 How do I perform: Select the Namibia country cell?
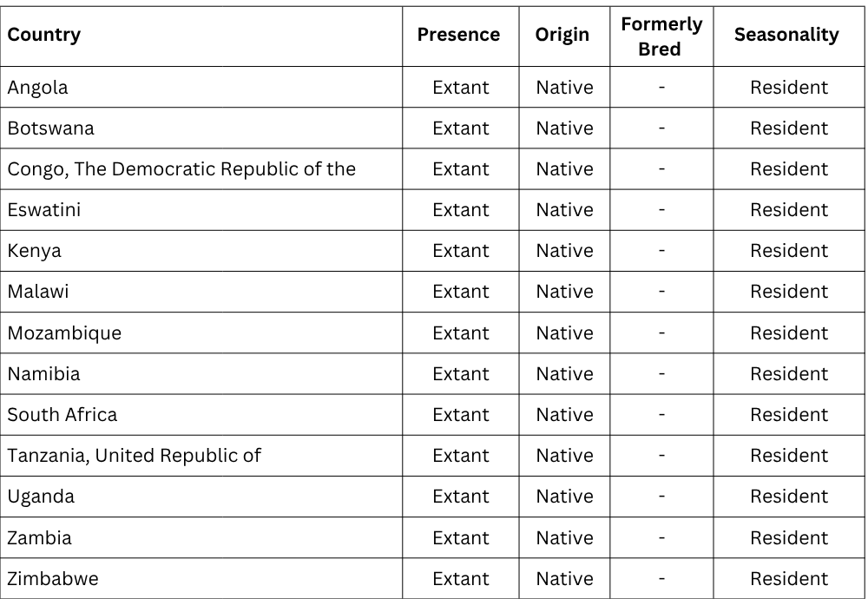pos(43,374)
